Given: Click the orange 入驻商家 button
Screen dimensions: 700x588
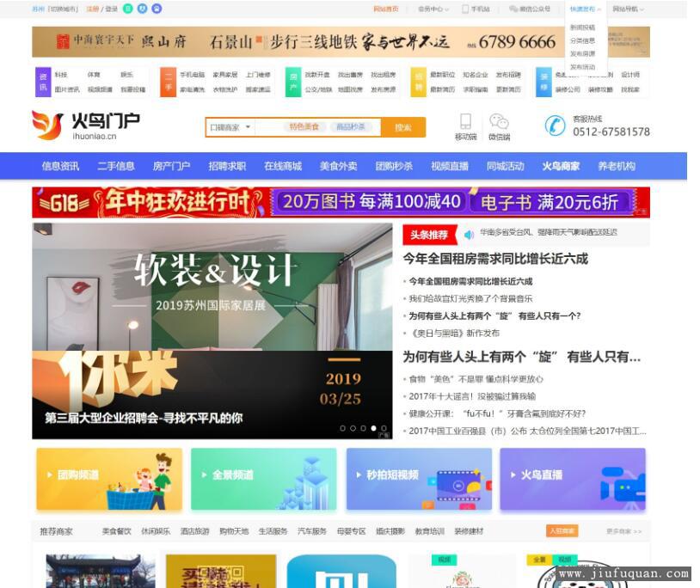Looking at the screenshot, I should coord(562,531).
